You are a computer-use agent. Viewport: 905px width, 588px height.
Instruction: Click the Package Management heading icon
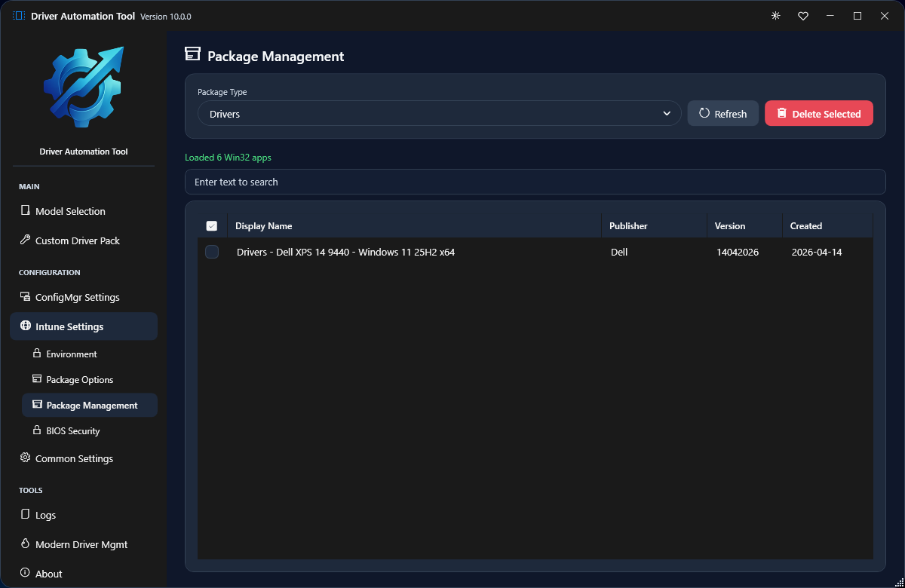(x=192, y=54)
